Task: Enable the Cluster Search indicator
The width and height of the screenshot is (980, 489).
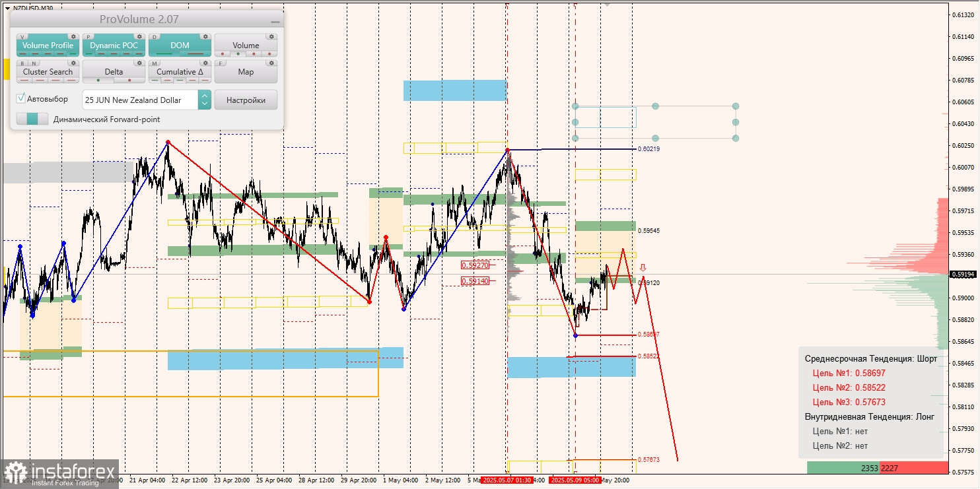Action: coord(48,72)
